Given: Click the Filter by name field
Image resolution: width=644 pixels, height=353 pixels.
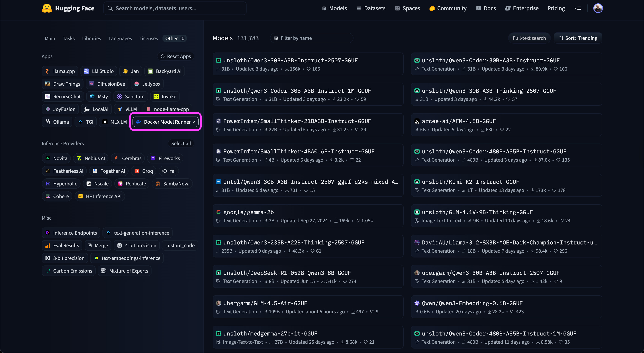Looking at the screenshot, I should point(312,38).
